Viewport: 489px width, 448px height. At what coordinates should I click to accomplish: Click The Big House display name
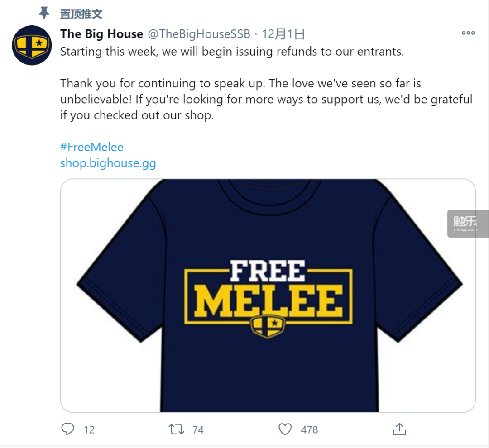point(101,33)
